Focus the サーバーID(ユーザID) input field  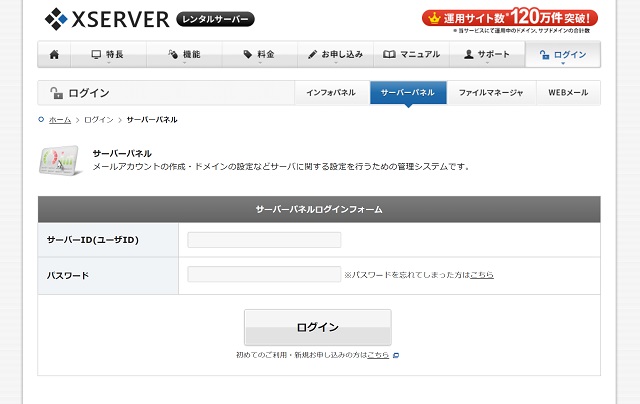[264, 240]
